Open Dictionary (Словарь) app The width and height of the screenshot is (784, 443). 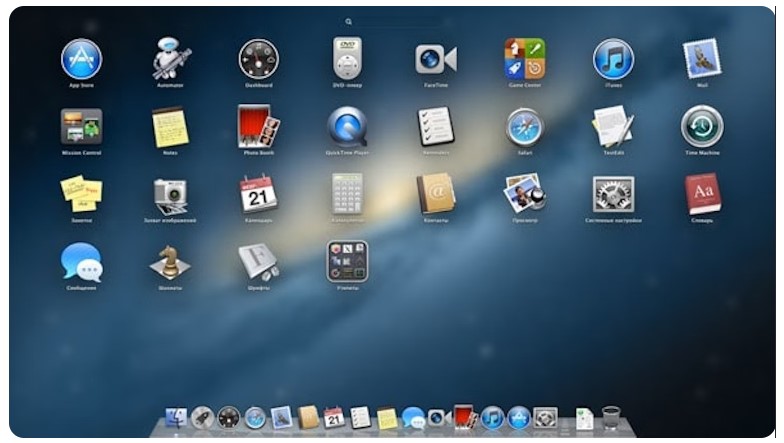tap(702, 194)
